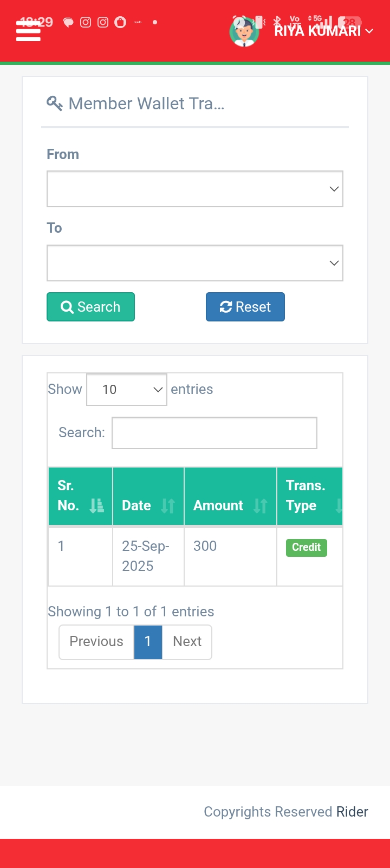Viewport: 390px width, 868px height.
Task: Change the show entries count dropdown
Action: [127, 390]
